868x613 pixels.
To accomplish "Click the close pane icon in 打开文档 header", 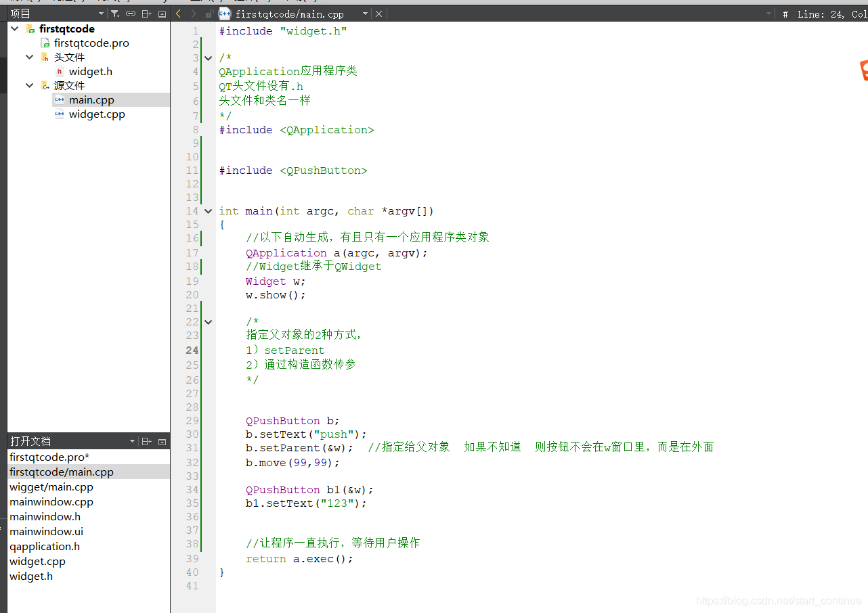I will [162, 441].
